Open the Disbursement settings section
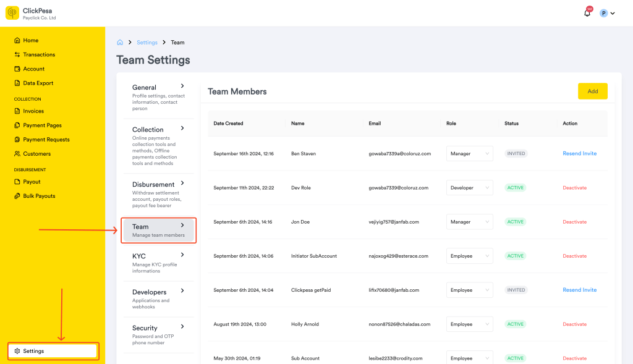This screenshot has width=633, height=364. pos(158,195)
